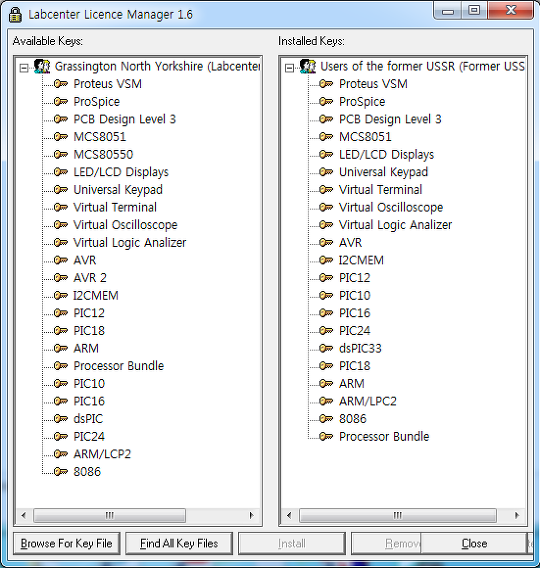Select LED/LCD Displays in Available Keys
This screenshot has width=540, height=568.
121,172
